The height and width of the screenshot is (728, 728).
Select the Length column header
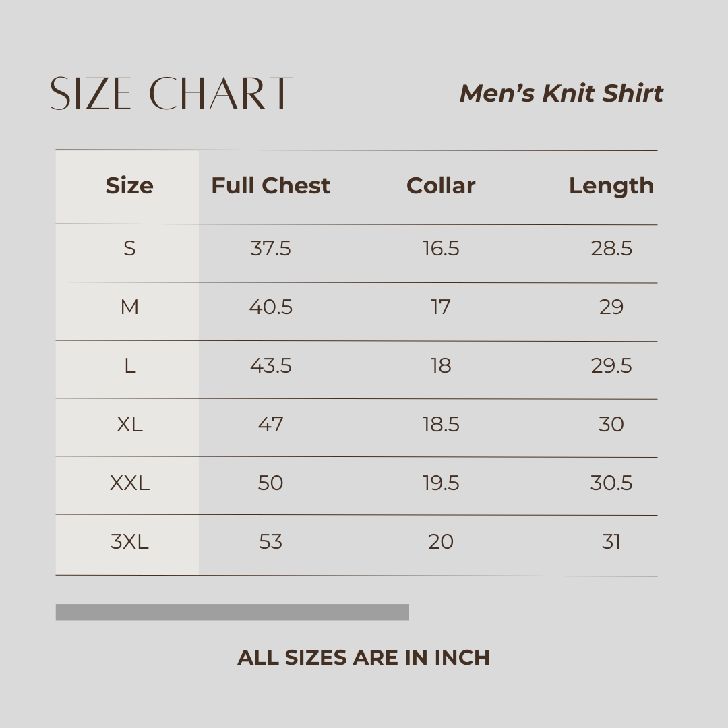pos(611,186)
